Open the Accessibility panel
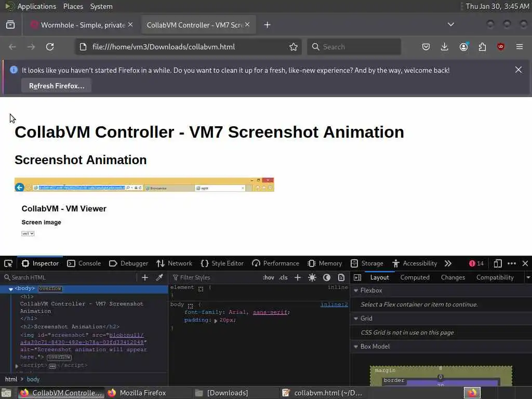 415,263
